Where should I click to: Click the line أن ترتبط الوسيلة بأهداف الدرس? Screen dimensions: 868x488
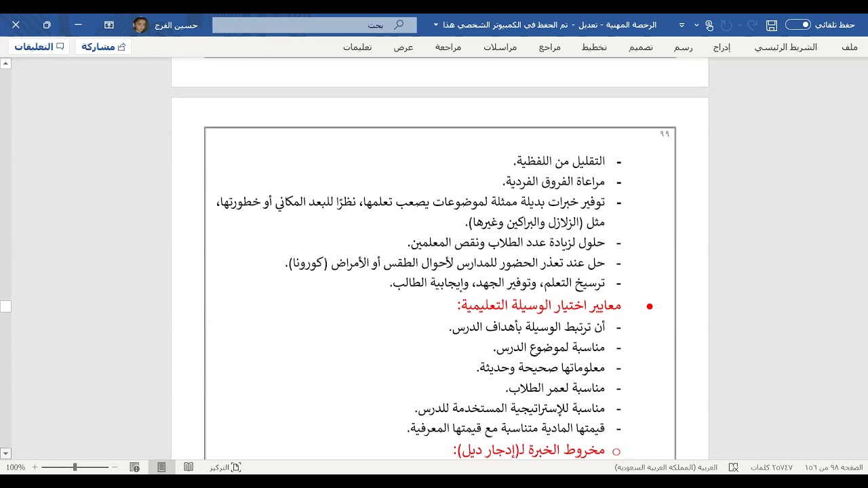pyautogui.click(x=527, y=327)
